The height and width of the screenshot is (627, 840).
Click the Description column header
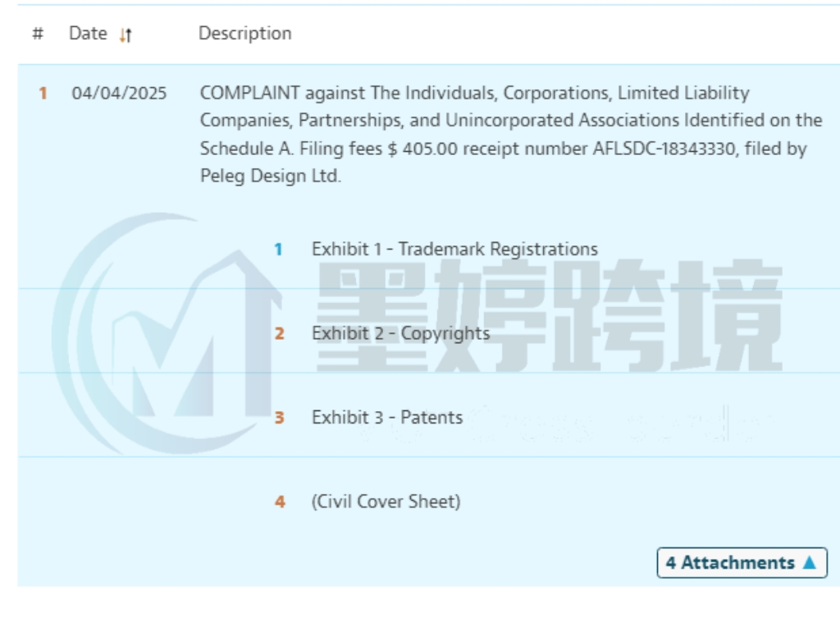tap(244, 34)
